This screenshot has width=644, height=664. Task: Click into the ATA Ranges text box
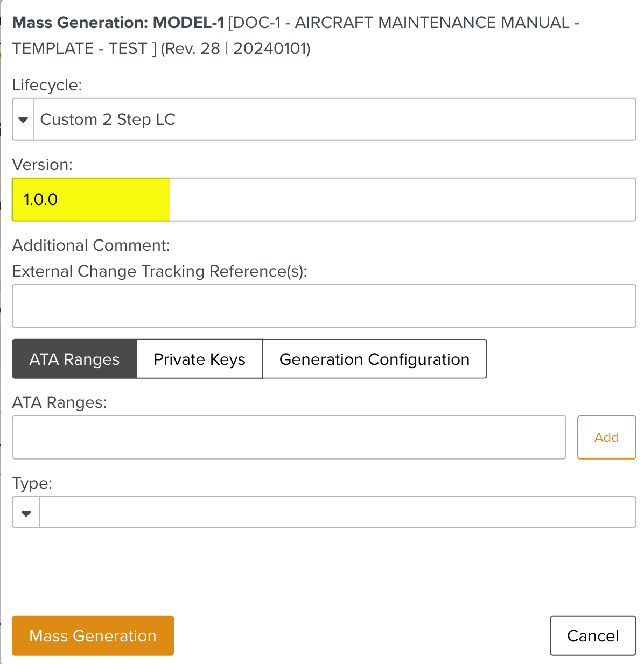coord(289,437)
